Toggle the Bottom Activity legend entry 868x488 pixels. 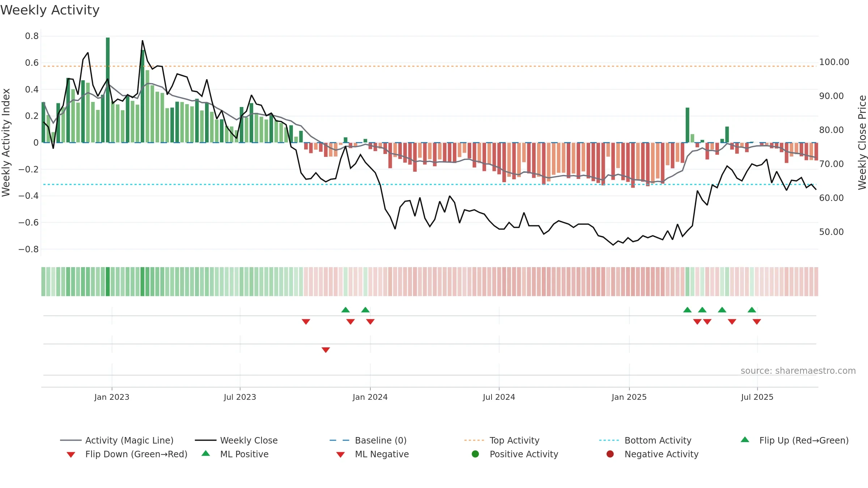[645, 440]
